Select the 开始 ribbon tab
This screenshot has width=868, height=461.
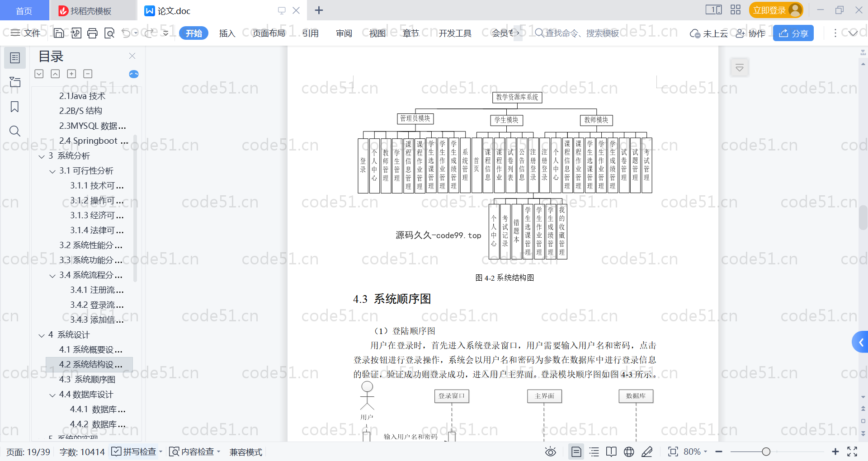pyautogui.click(x=193, y=33)
